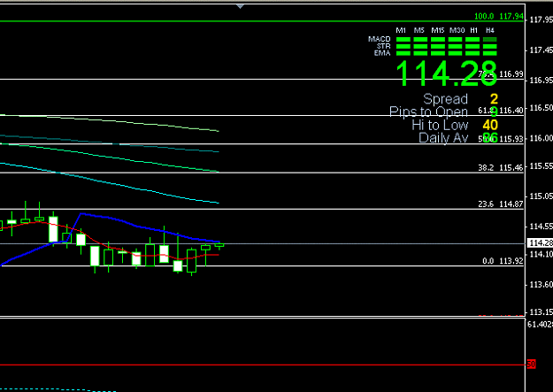Click the 113.15 price axis label
The width and height of the screenshot is (553, 392).
pyautogui.click(x=541, y=311)
